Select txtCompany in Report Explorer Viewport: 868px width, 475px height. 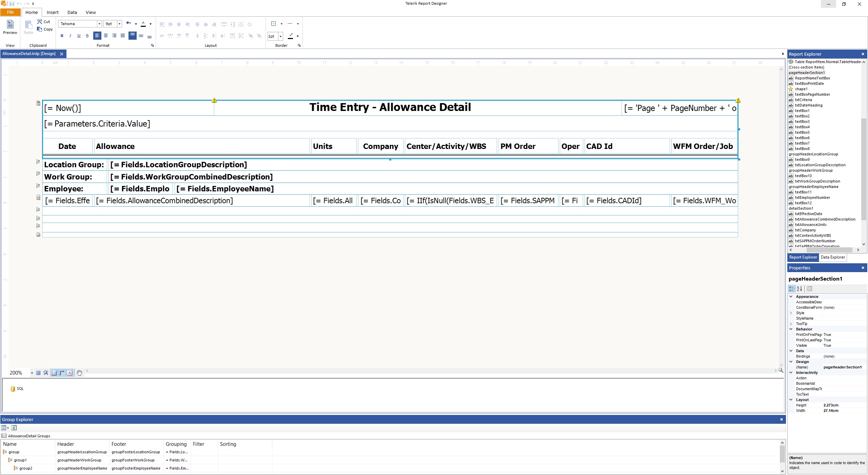(805, 230)
